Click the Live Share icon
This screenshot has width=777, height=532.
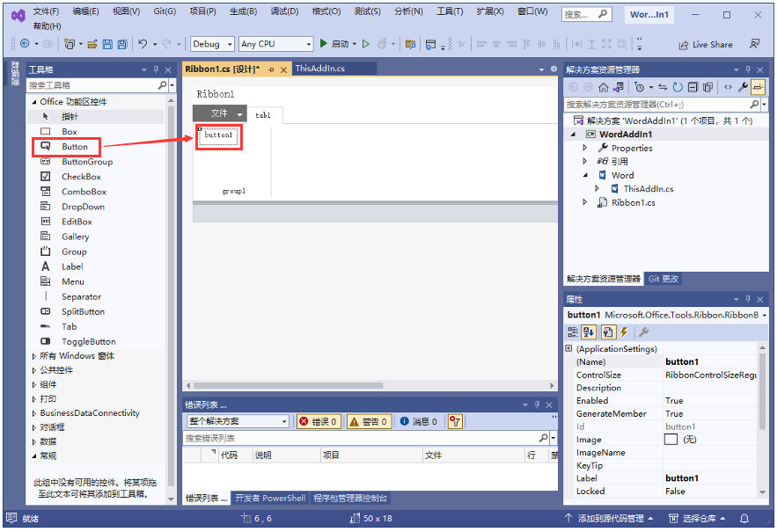[683, 45]
